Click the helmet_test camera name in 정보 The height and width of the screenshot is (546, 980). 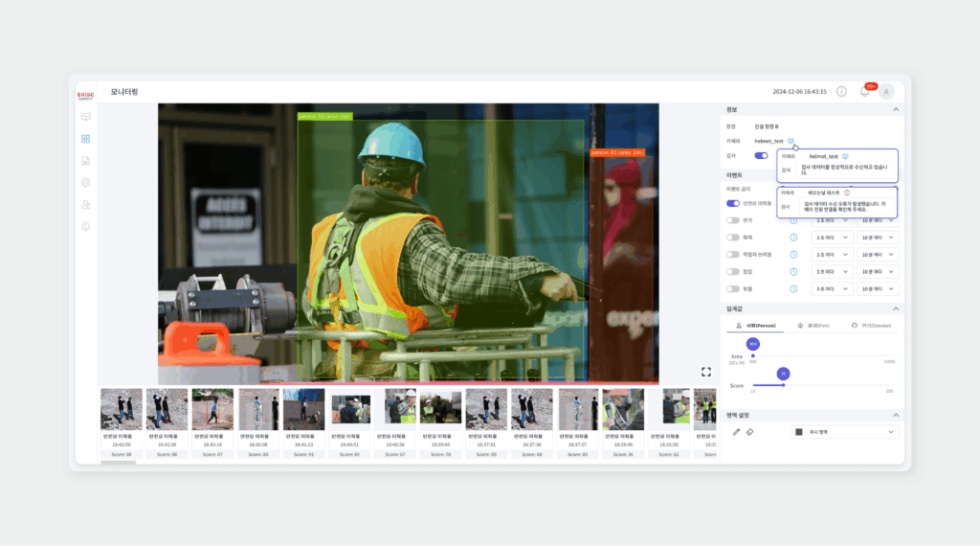(768, 142)
